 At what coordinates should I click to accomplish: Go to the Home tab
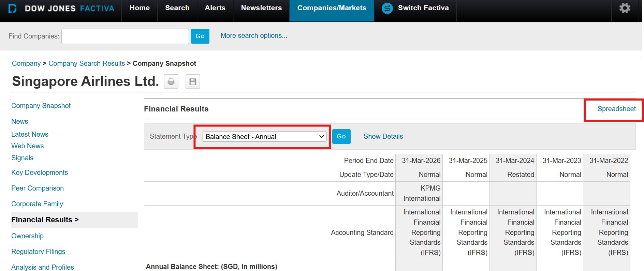[140, 8]
